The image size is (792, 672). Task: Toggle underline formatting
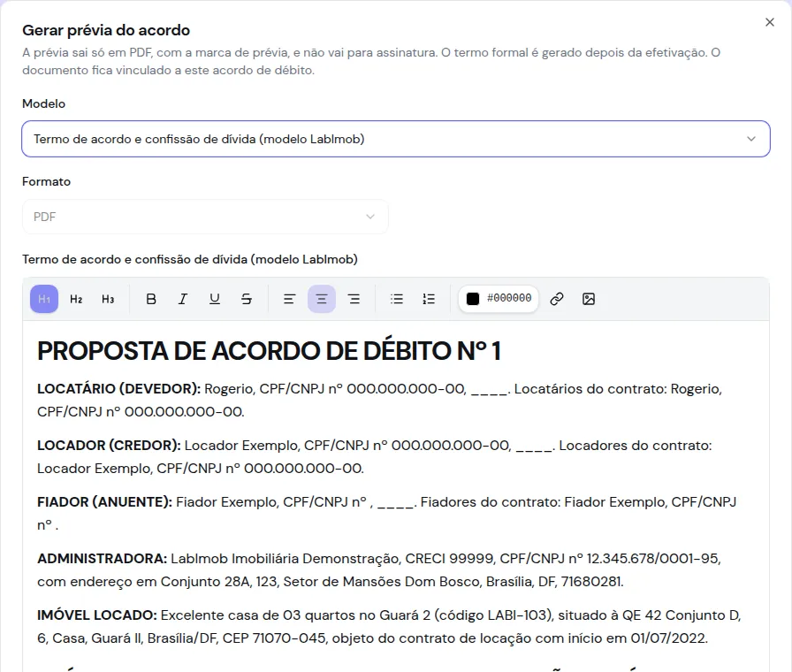tap(215, 299)
